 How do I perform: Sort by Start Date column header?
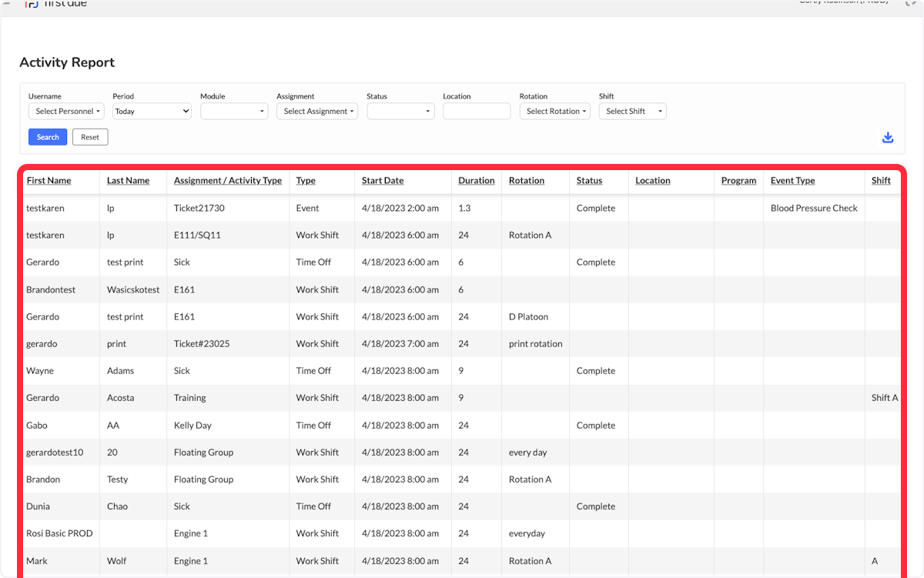pos(383,181)
